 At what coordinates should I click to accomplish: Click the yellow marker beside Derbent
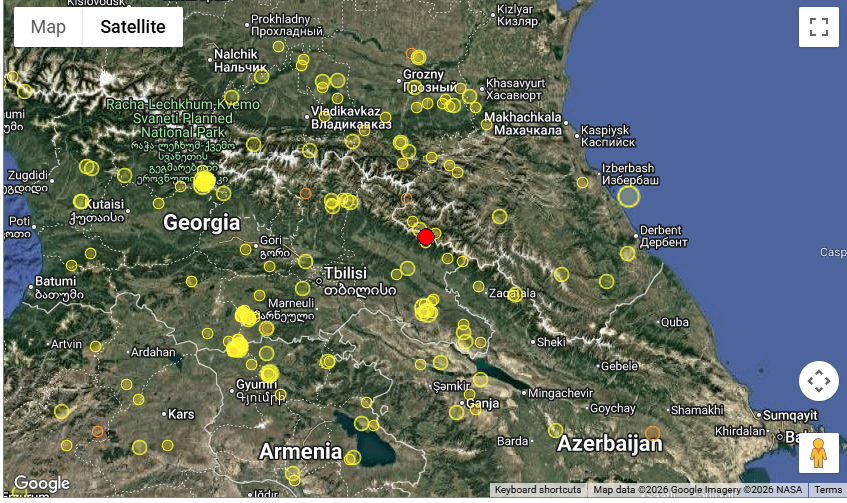pyautogui.click(x=627, y=253)
